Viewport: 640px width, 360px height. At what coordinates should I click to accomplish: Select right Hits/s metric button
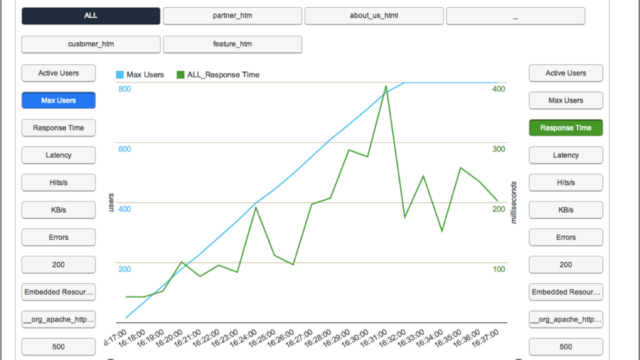coord(566,182)
